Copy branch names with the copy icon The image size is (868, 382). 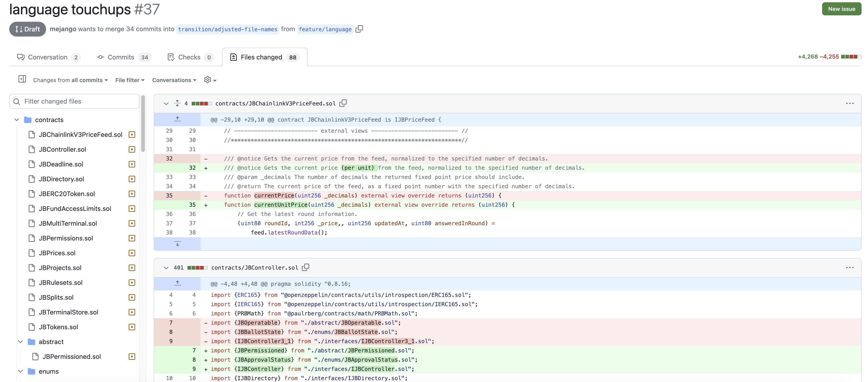359,29
